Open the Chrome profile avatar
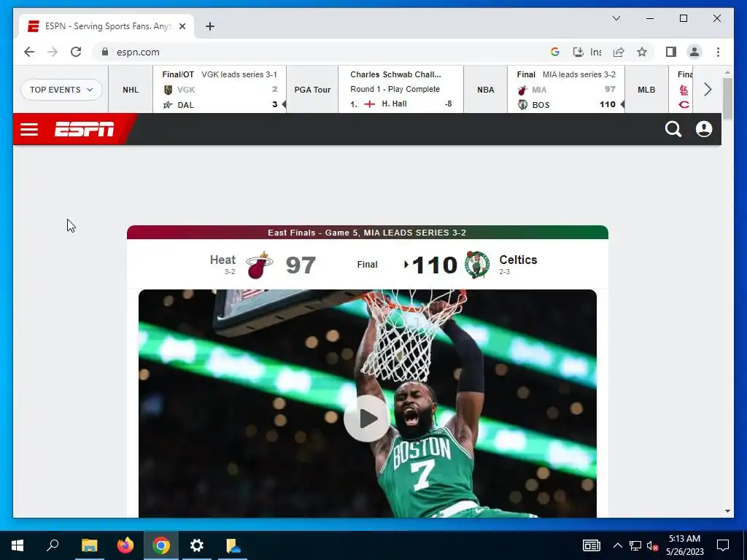The image size is (747, 560). 694,52
